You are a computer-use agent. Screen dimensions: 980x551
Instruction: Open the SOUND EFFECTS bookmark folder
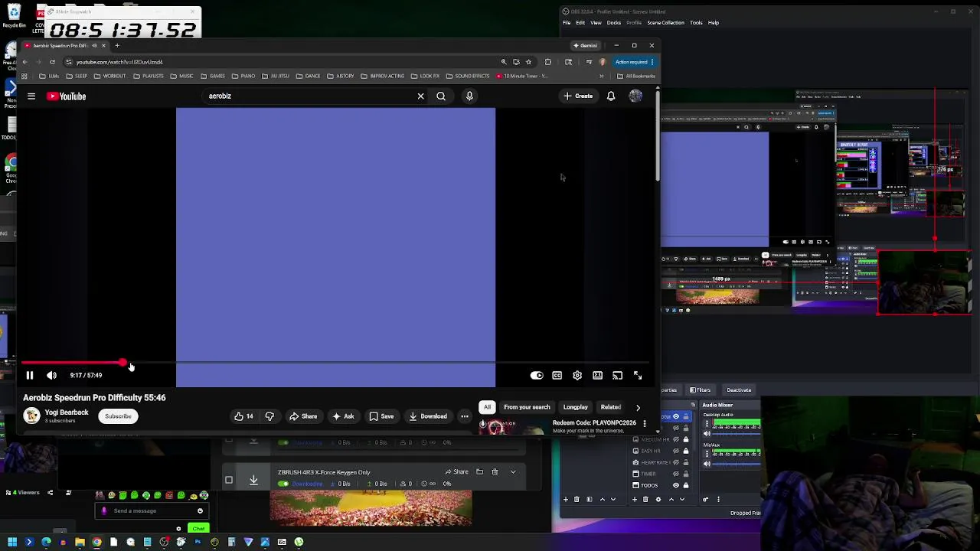coord(468,76)
